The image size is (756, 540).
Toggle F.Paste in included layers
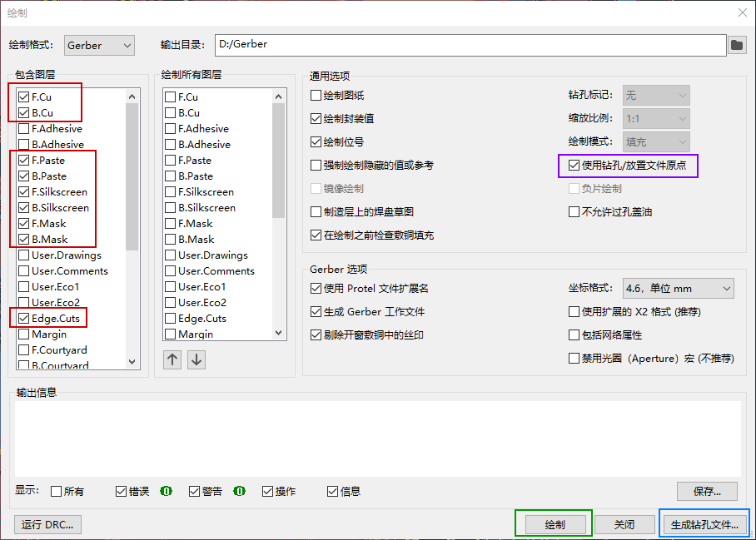pyautogui.click(x=23, y=161)
